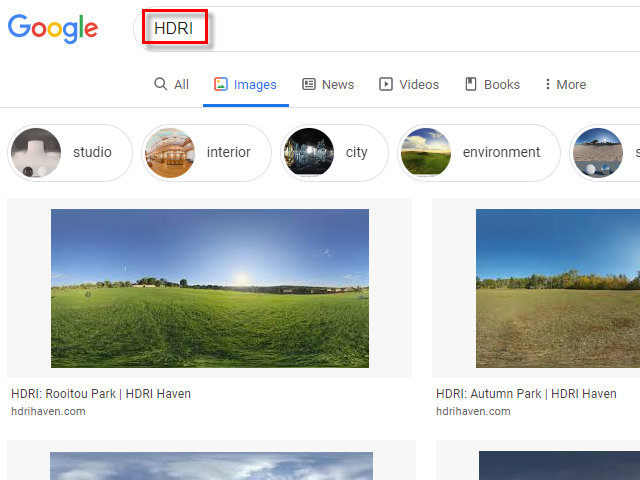Viewport: 640px width, 480px height.
Task: Open the HDRI: Rooitou Park title link
Action: click(101, 394)
